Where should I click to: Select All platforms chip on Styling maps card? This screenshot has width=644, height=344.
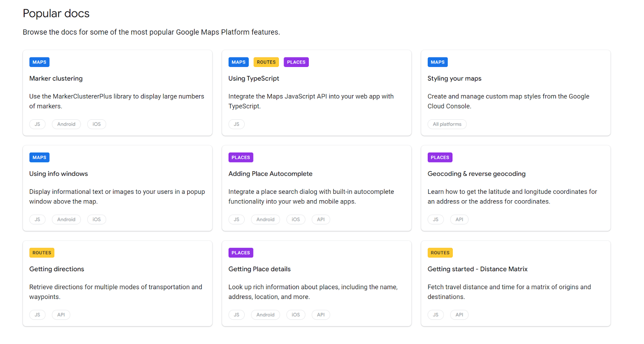point(447,124)
